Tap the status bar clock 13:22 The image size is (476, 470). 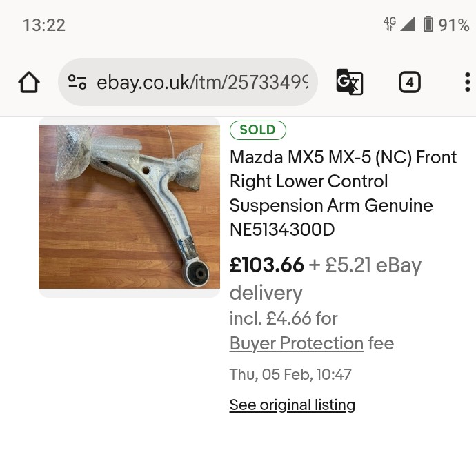(44, 25)
